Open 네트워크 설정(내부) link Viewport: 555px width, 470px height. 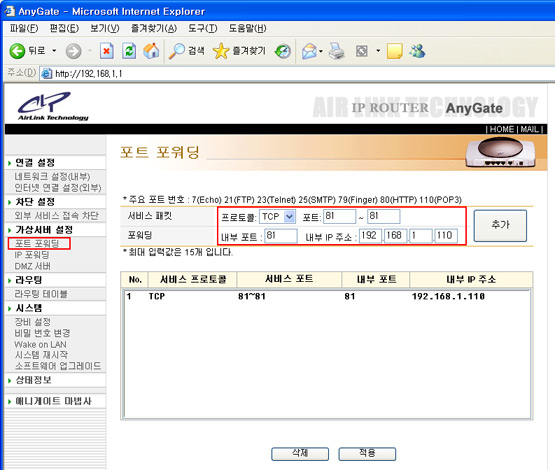pos(52,176)
